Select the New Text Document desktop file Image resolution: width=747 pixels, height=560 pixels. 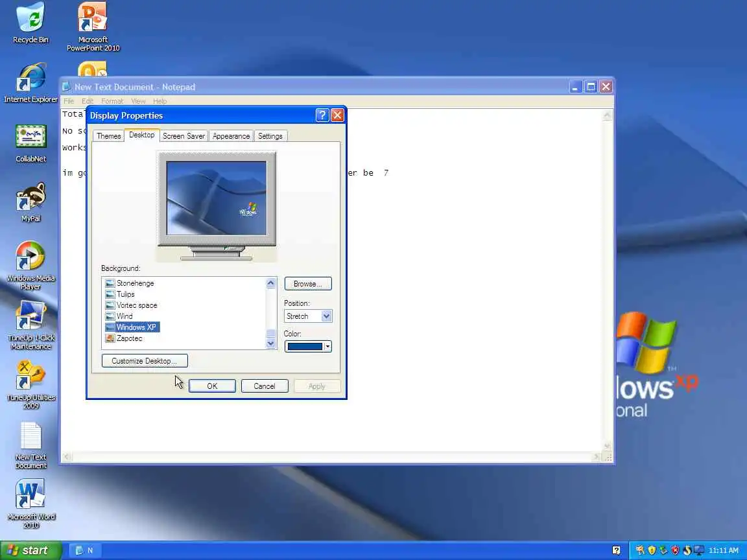click(30, 445)
